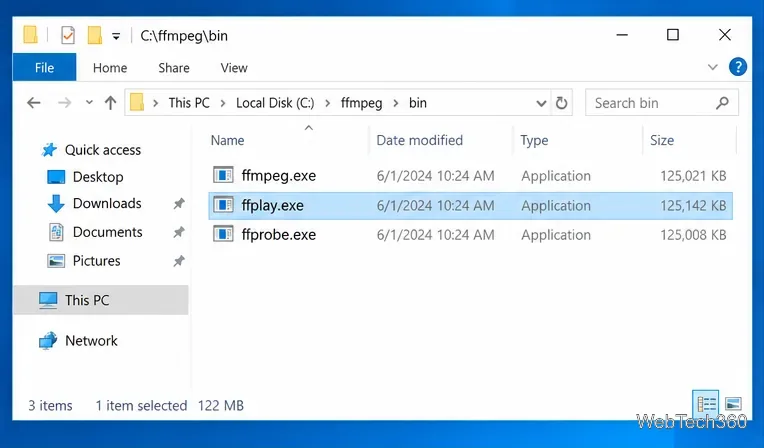Click the pin icon next to Documents
764x448 pixels.
click(179, 233)
